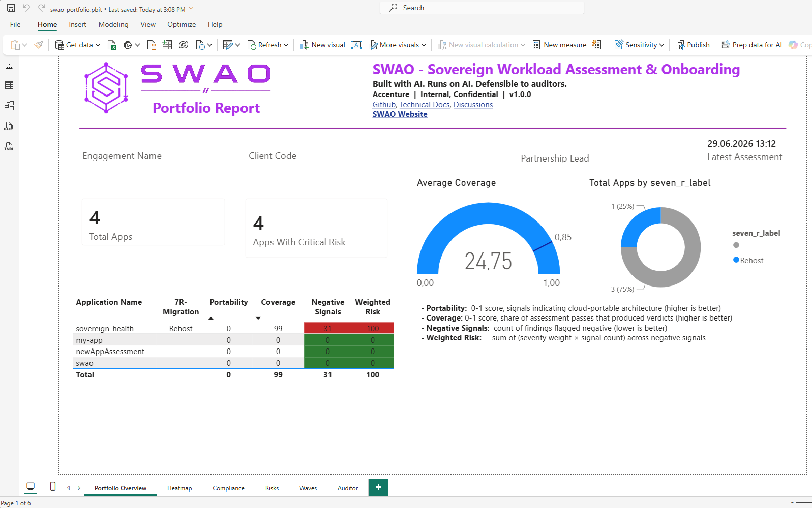The width and height of the screenshot is (812, 508).
Task: Open the Github link
Action: 384,105
